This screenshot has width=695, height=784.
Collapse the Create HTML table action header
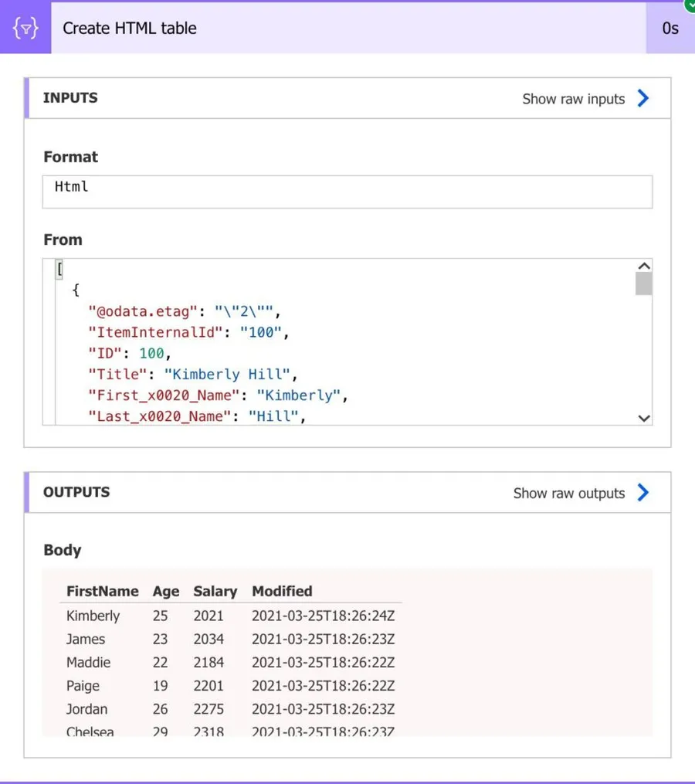click(x=347, y=29)
